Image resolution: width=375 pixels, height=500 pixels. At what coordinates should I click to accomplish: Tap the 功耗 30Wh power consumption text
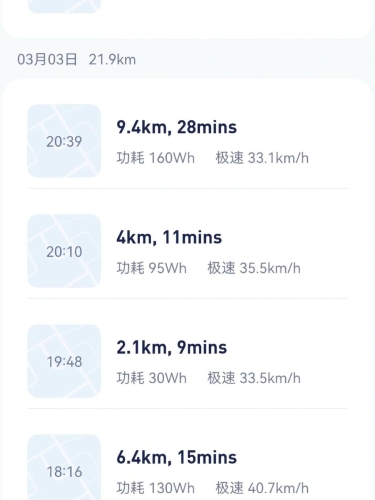click(x=151, y=378)
